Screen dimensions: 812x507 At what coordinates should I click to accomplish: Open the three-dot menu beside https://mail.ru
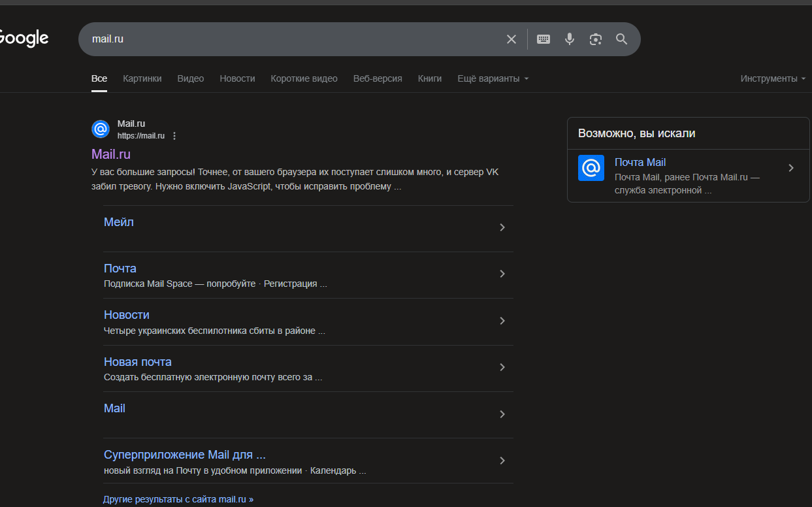click(x=174, y=136)
